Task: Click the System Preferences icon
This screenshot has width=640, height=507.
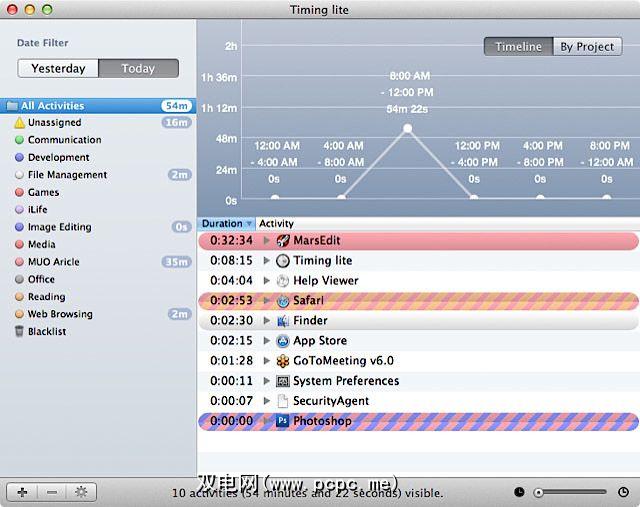Action: tap(282, 381)
